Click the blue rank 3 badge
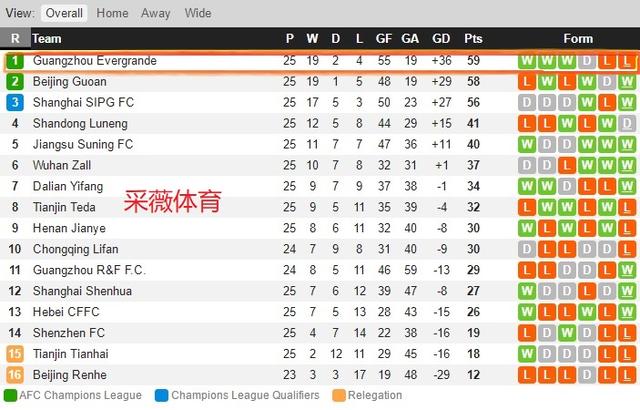Image resolution: width=640 pixels, height=410 pixels. (15, 103)
